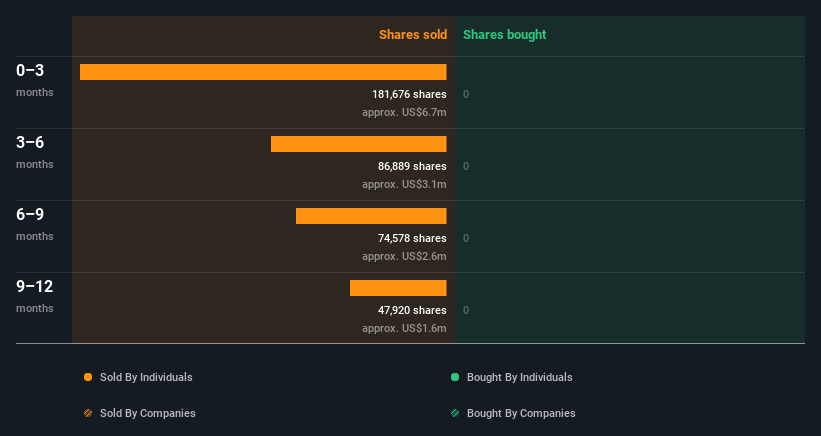Click the 47,920 shares value
Screen dimensions: 821x436
tap(412, 310)
